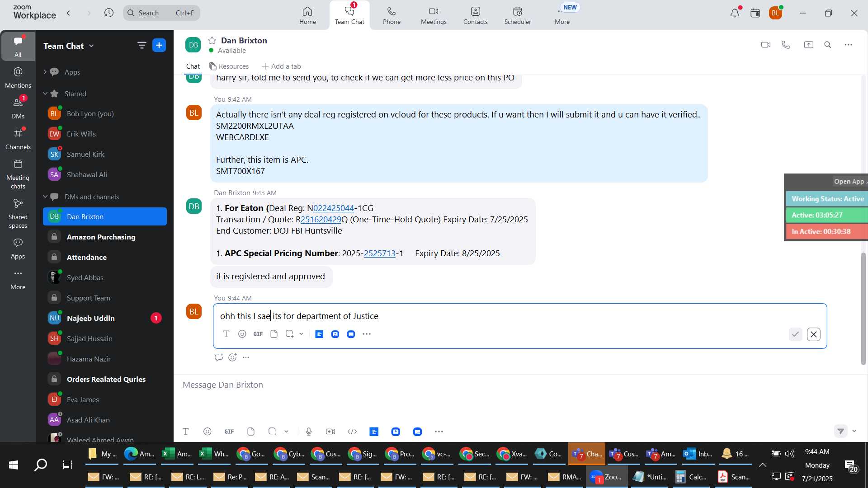Cancel message editing with the X button
Image resolution: width=868 pixels, height=488 pixels.
(814, 334)
